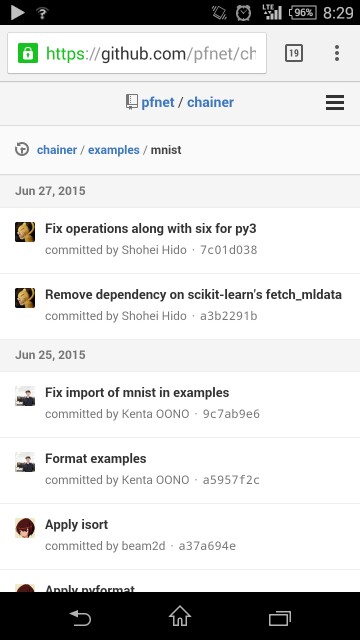Image resolution: width=360 pixels, height=640 pixels.
Task: Open commit "Fix import of mnist in examples"
Action: (137, 393)
